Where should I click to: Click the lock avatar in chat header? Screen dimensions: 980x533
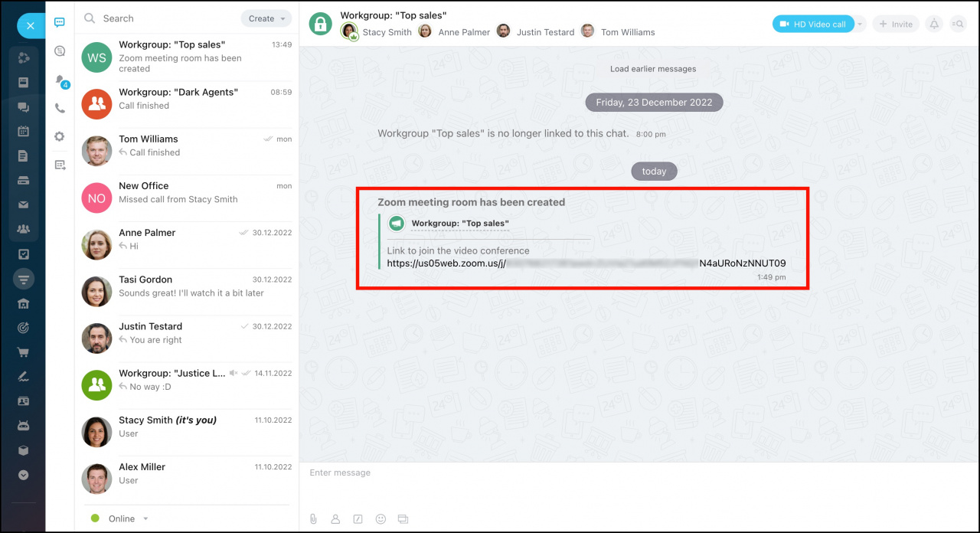321,24
